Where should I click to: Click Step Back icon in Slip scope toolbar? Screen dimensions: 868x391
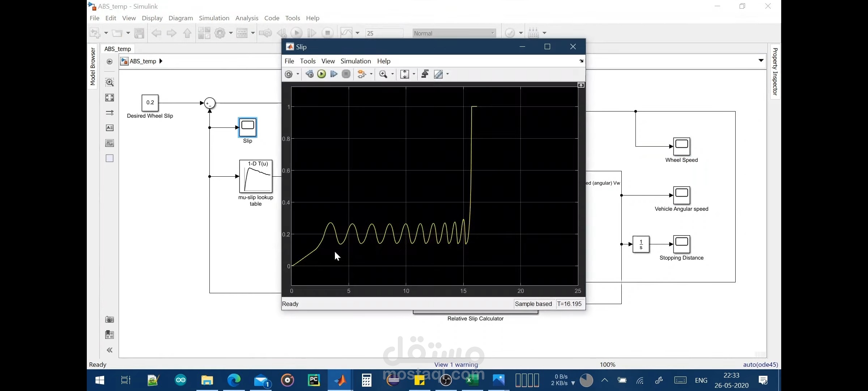click(310, 74)
